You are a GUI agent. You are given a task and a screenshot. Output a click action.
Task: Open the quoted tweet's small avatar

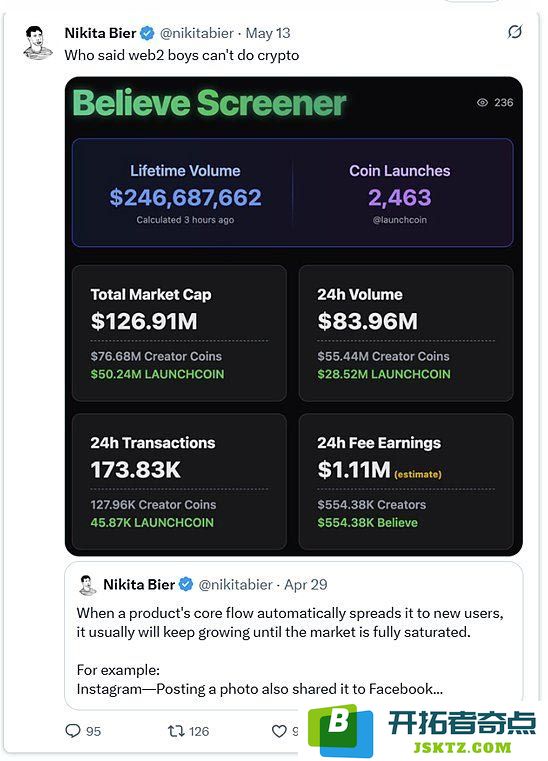click(88, 585)
